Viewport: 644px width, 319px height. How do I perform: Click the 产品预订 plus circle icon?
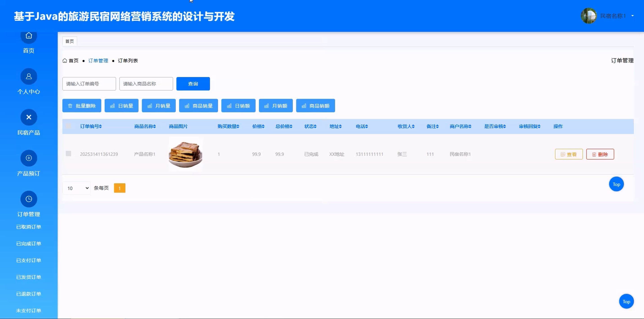point(29,158)
